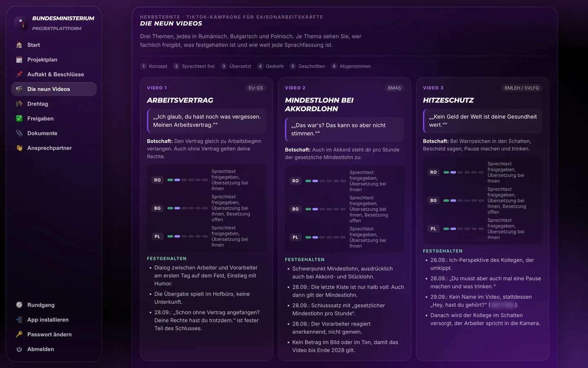Open Freigaben via green checkmark icon

pyautogui.click(x=19, y=119)
